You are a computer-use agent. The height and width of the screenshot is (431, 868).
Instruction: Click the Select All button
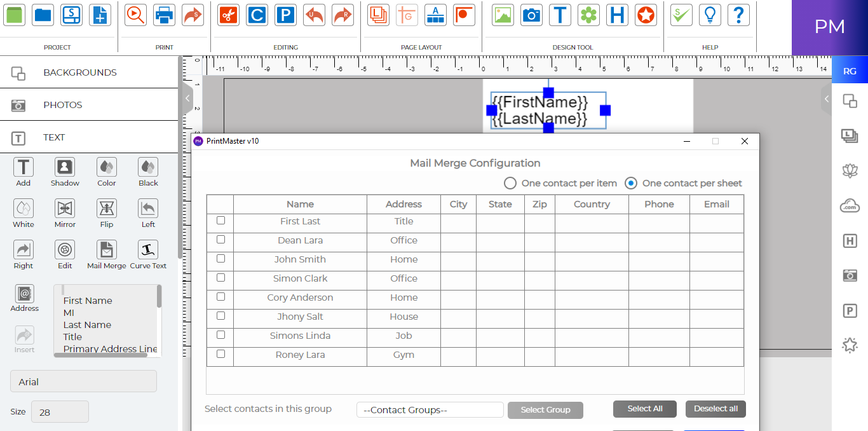pyautogui.click(x=645, y=409)
